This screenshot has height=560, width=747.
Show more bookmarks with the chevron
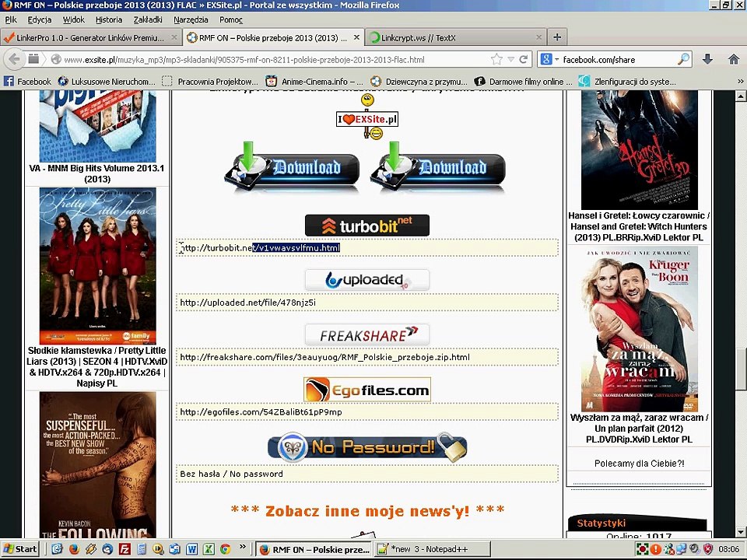point(740,82)
